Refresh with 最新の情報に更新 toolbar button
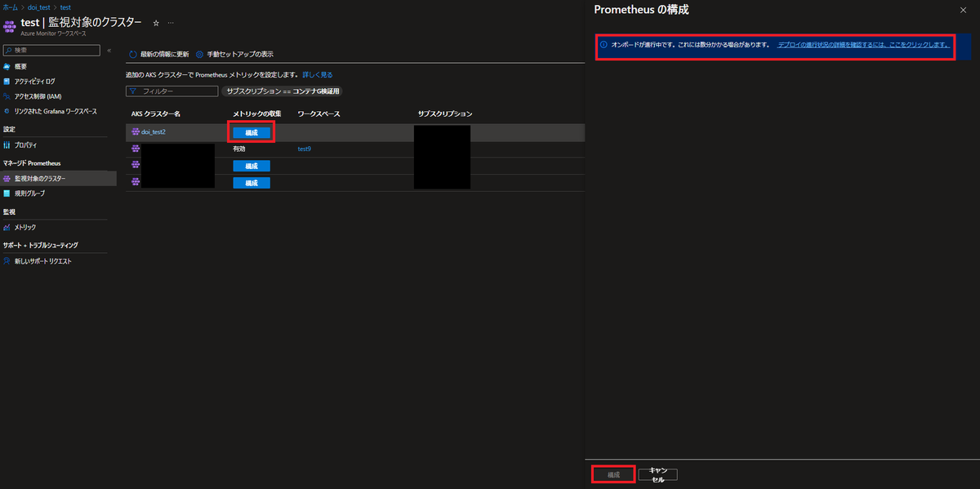 point(159,54)
